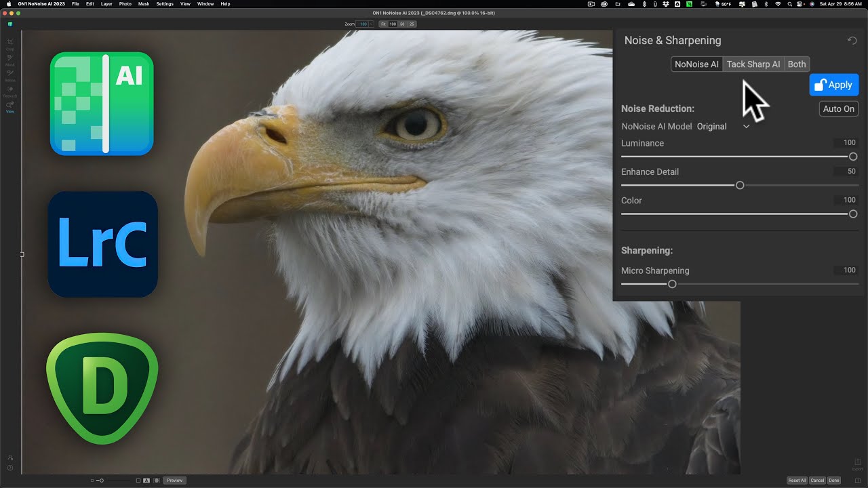Image resolution: width=868 pixels, height=488 pixels.
Task: Click the Creative Cloud menu bar icon
Action: (x=604, y=4)
